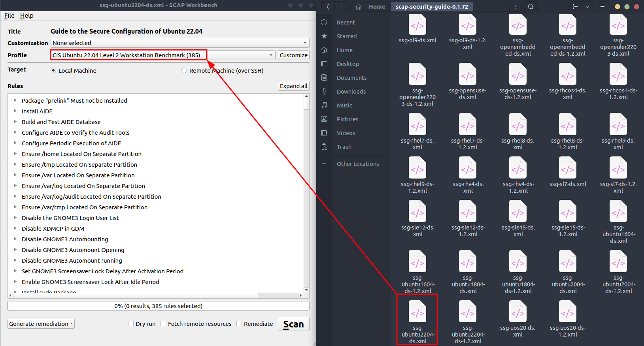644x346 pixels.
Task: Click the horizontal scrollbar of rules list
Action: pos(134,295)
